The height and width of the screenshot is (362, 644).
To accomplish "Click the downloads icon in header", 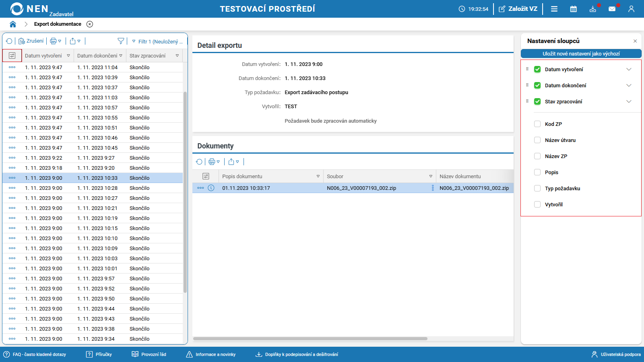I will tap(593, 9).
